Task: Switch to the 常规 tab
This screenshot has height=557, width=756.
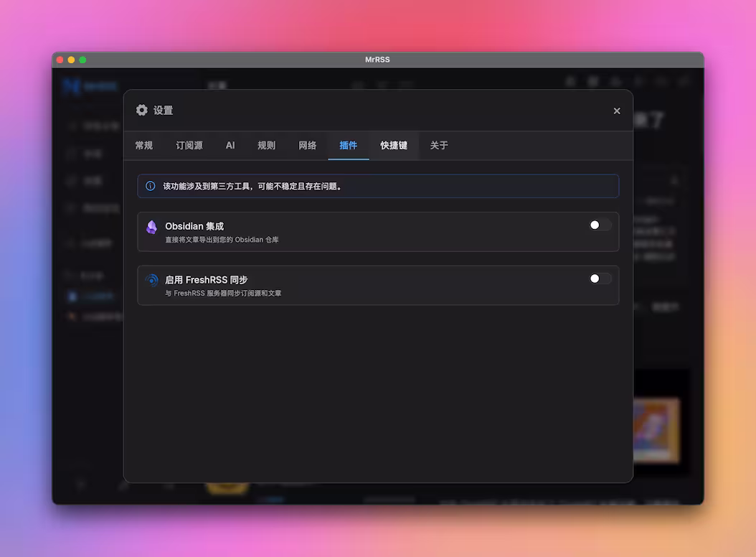Action: point(143,145)
